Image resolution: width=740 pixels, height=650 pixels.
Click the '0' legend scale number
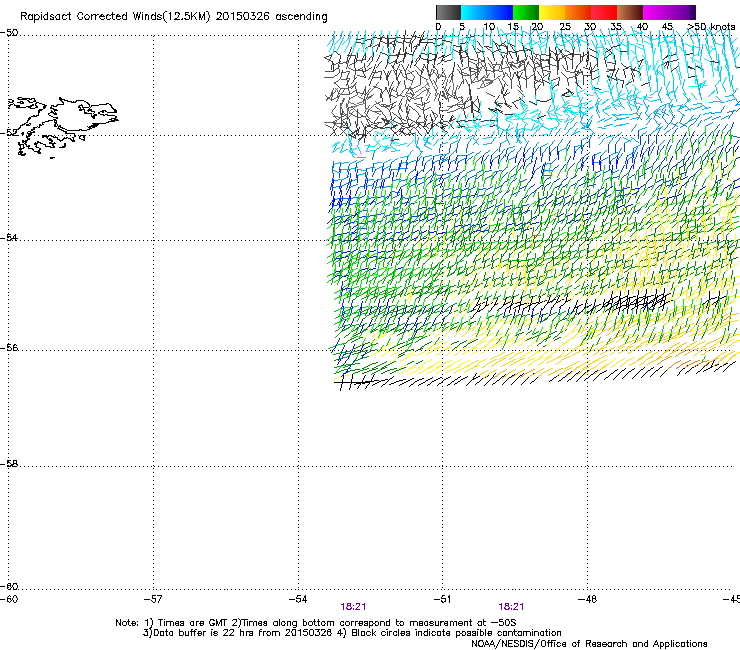(438, 26)
